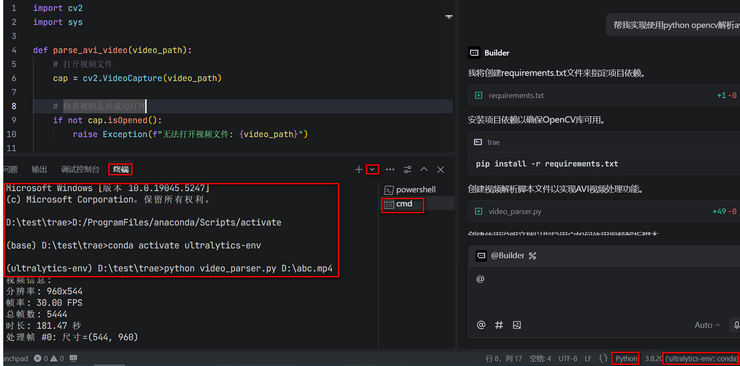Click the editor minimap slider marker

[449, 17]
